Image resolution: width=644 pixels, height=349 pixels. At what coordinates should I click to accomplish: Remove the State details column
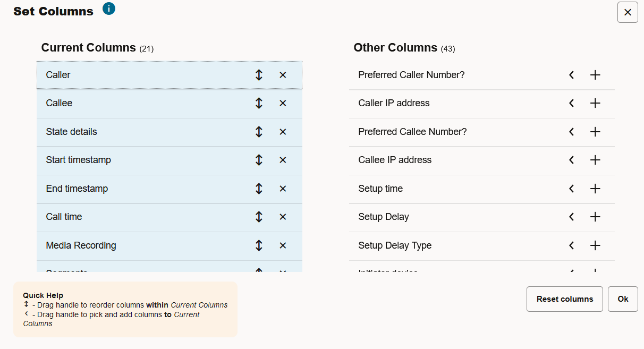(283, 132)
